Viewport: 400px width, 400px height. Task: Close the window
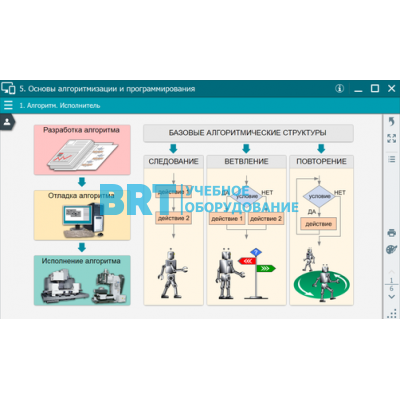tap(392, 89)
